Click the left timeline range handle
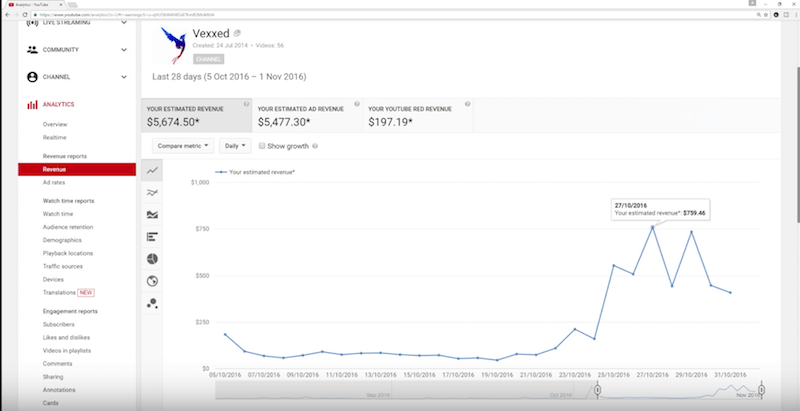Screen dimensions: 800x411 coord(597,390)
